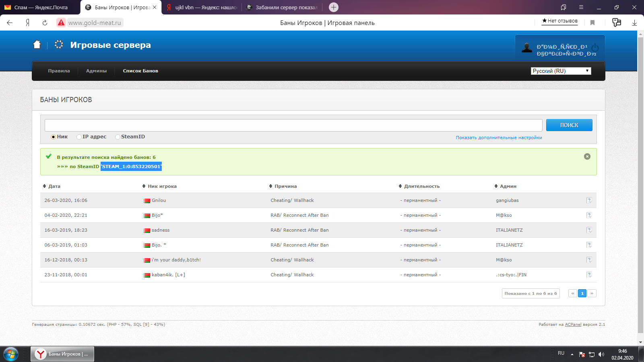
Task: Open the Список Банов menu item
Action: pos(140,71)
